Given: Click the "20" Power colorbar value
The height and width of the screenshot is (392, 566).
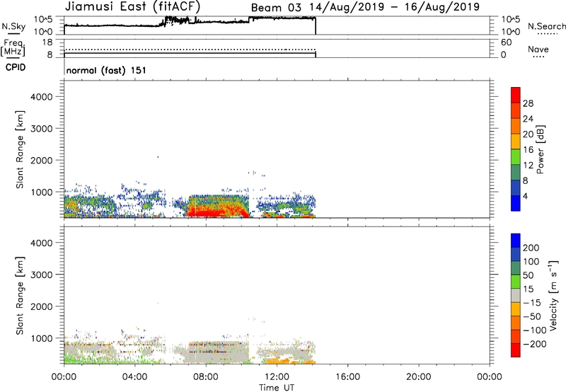Looking at the screenshot, I should coord(528,134).
